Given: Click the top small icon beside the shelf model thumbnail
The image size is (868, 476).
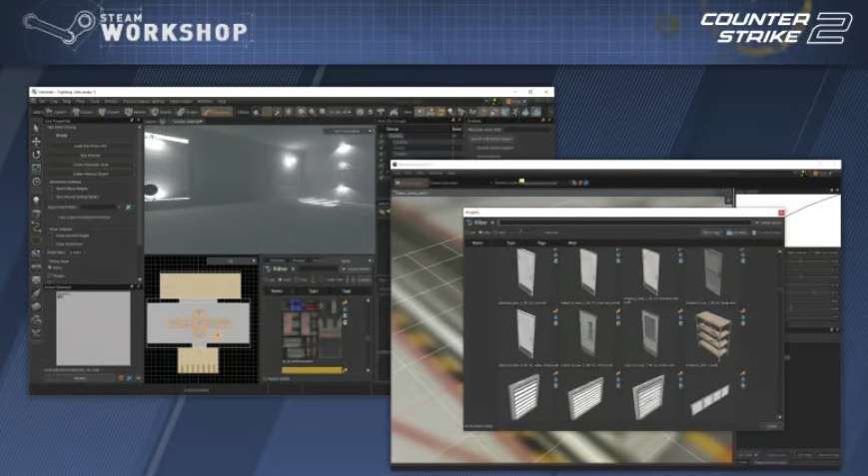Looking at the screenshot, I should click(742, 311).
